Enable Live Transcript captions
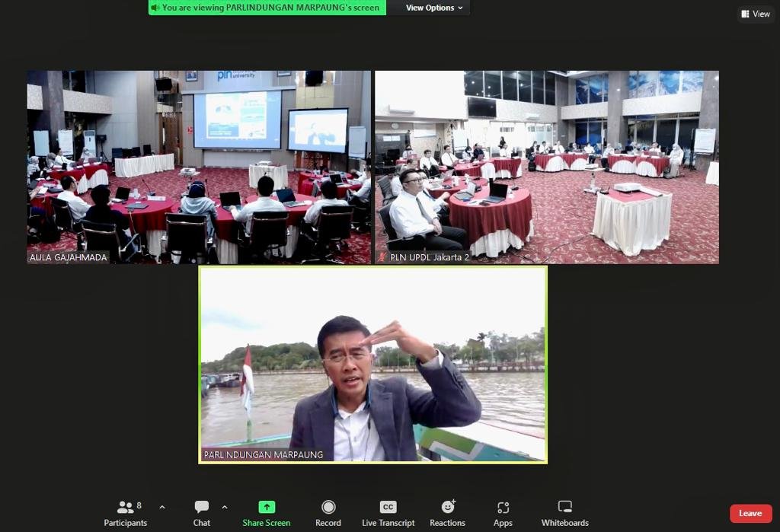Screen dimensions: 780x532 (x=388, y=513)
